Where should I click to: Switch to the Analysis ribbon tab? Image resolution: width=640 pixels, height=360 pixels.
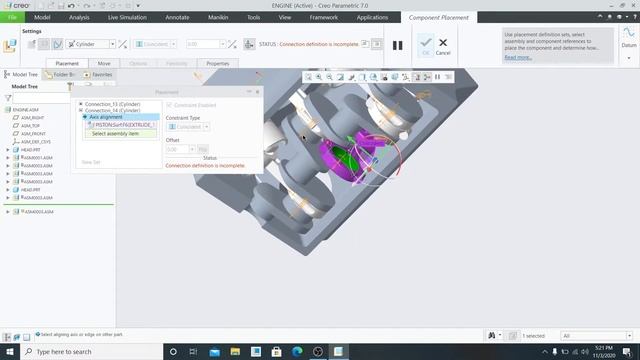tap(79, 17)
